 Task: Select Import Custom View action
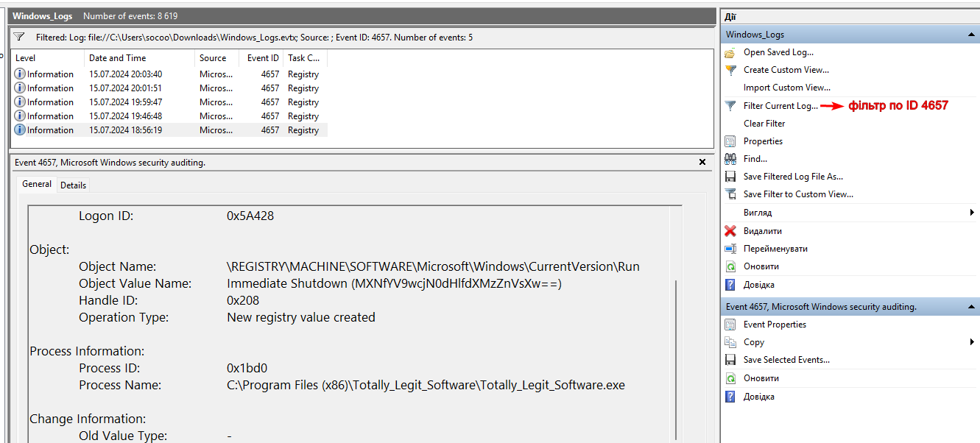pos(786,88)
